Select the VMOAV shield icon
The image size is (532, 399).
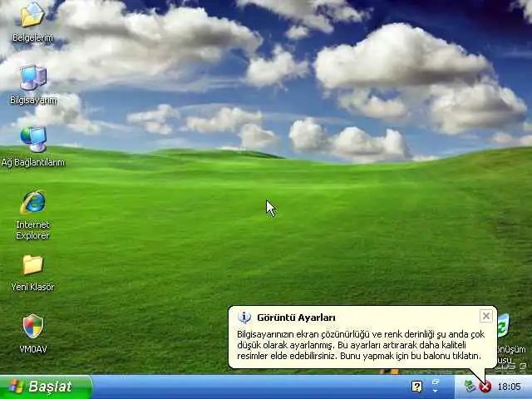pos(33,327)
